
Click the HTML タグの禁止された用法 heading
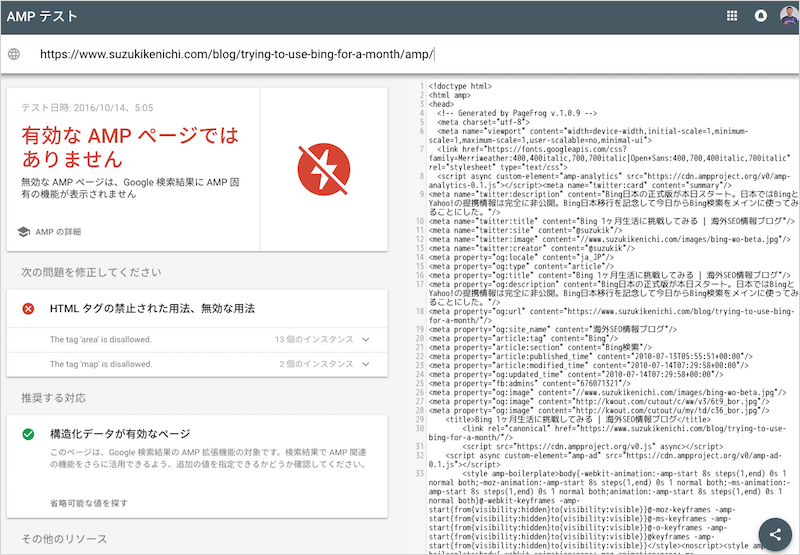152,309
